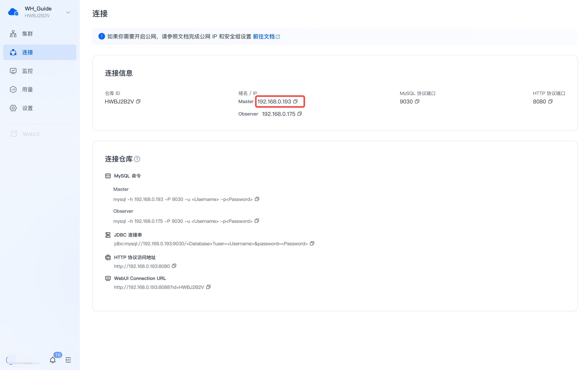Click the 连接 page heading
The image size is (588, 370).
(x=100, y=13)
